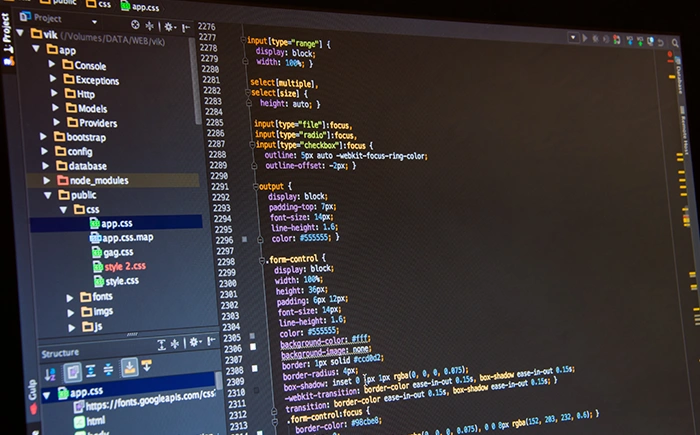
Task: Hide the Project panel using the collapse icon
Action: (187, 26)
